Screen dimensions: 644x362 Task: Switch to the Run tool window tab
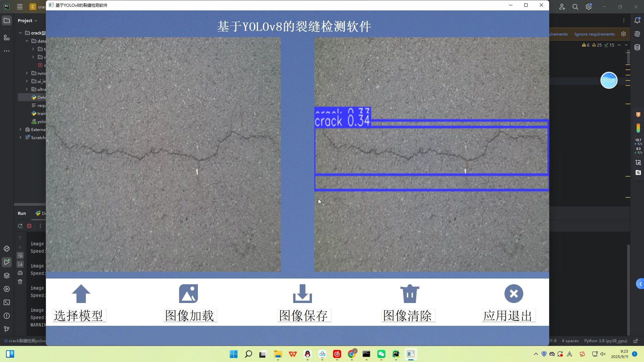coord(22,213)
